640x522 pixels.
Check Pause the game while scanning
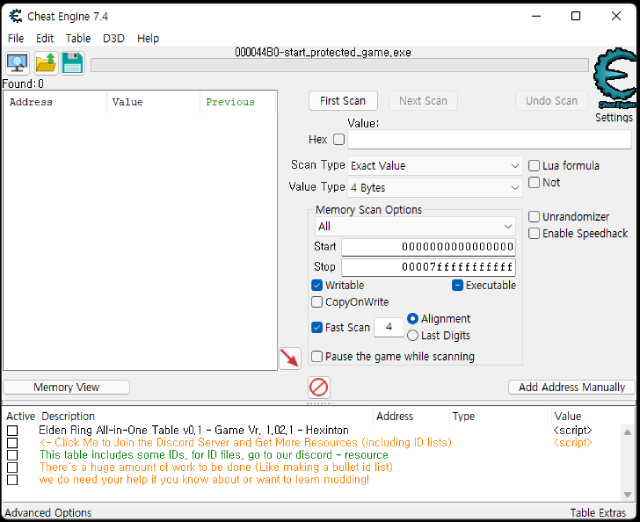[317, 356]
